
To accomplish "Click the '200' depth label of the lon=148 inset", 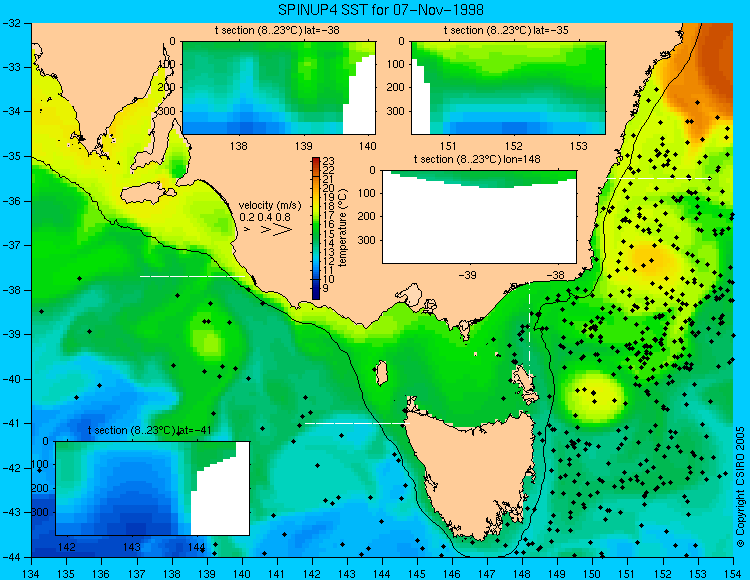I will click(367, 216).
